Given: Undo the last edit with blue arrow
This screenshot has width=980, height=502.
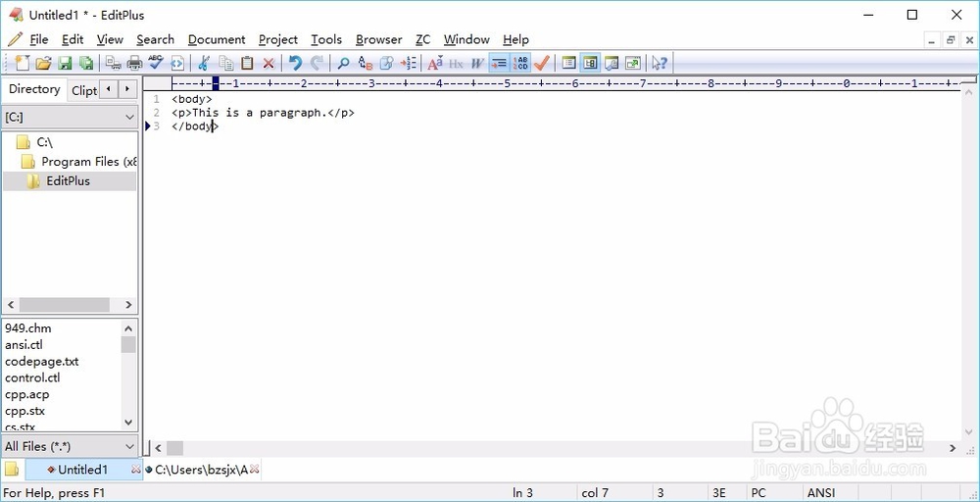Looking at the screenshot, I should [295, 63].
